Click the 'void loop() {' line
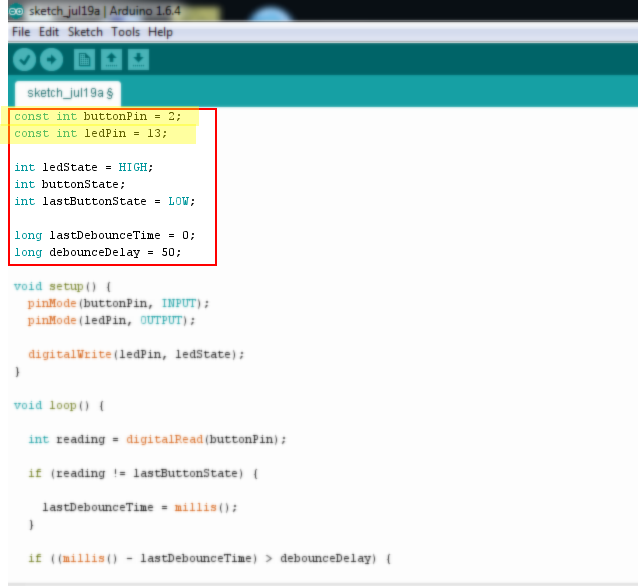The image size is (638, 586). click(x=59, y=406)
